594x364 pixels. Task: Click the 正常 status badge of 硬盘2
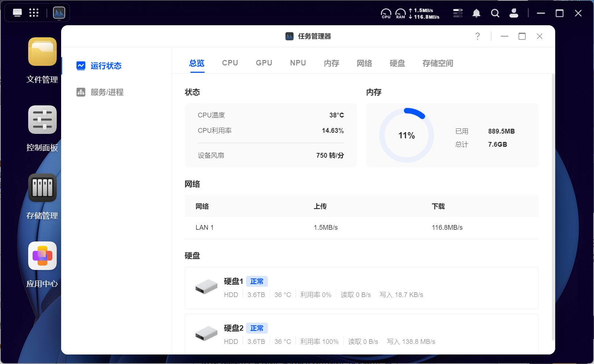(x=257, y=328)
